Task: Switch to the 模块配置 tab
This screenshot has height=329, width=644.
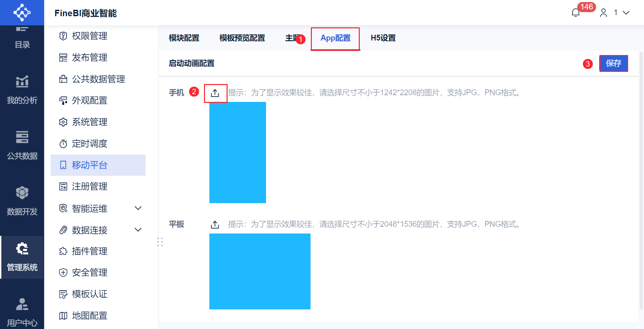Action: click(x=184, y=38)
